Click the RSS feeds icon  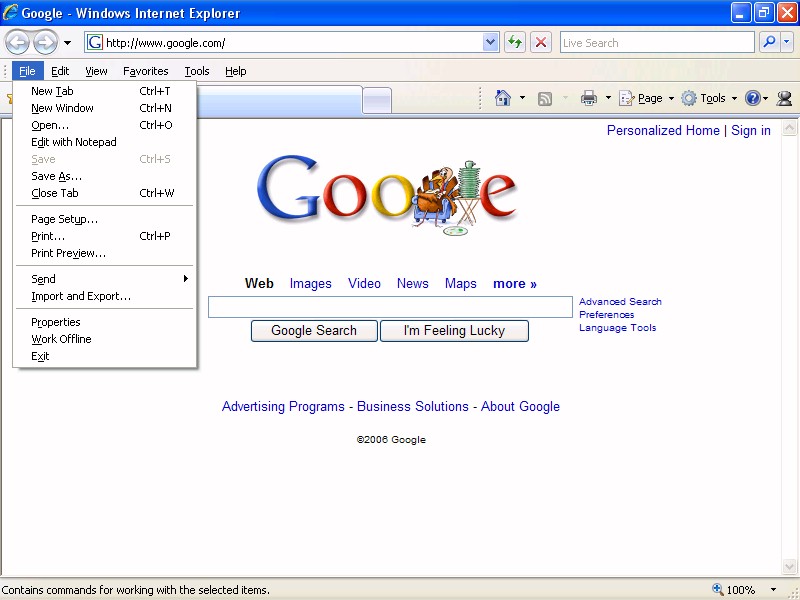tap(545, 98)
